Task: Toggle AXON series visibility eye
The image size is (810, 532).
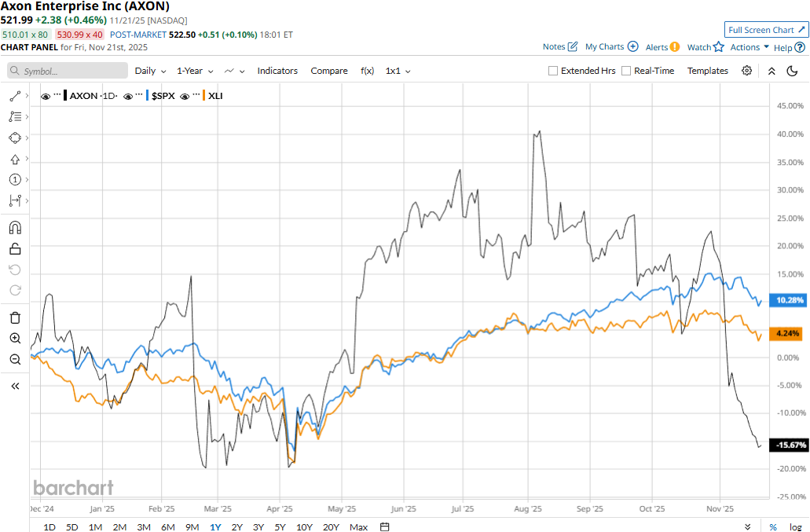Action: 46,96
